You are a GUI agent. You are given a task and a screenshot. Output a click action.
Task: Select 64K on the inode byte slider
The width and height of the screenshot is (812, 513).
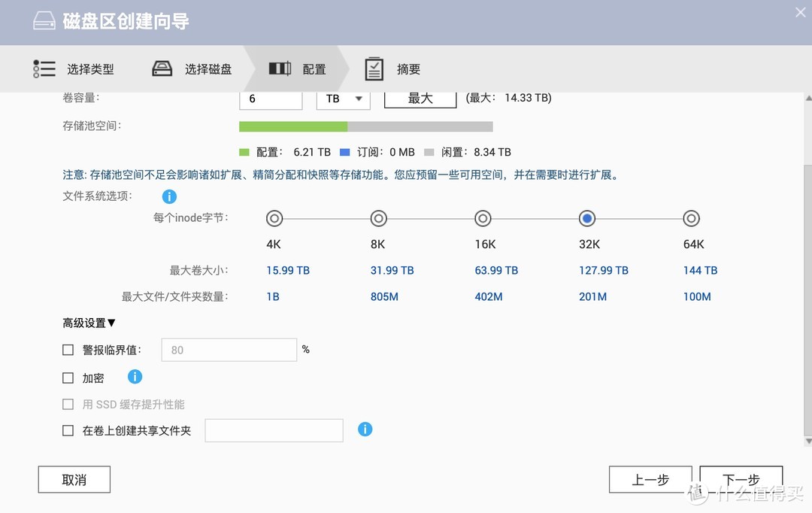point(692,218)
